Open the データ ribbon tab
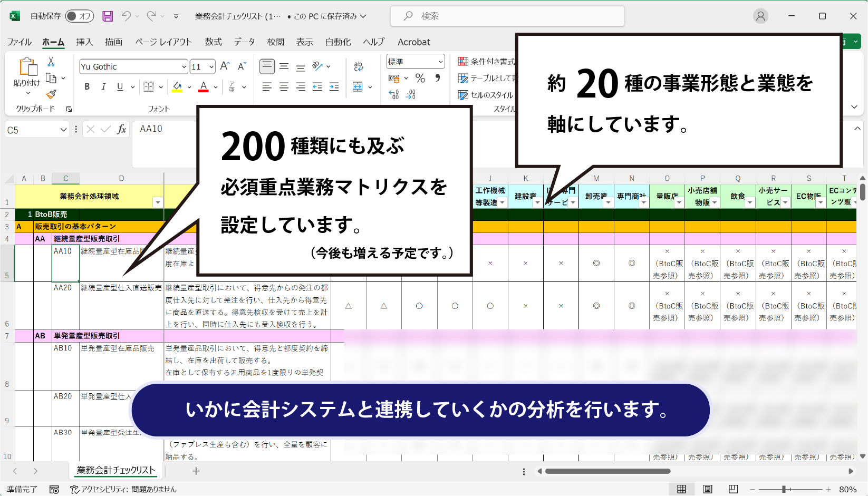The height and width of the screenshot is (496, 868). (245, 42)
